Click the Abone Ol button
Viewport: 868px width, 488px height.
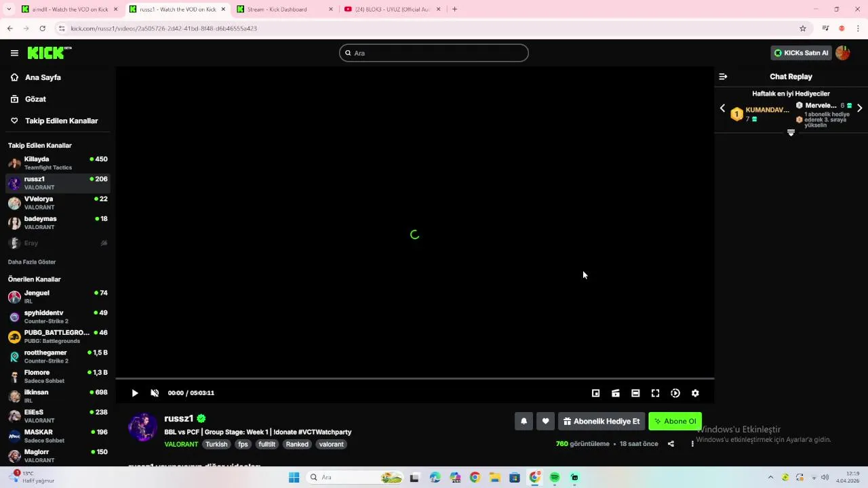point(675,421)
